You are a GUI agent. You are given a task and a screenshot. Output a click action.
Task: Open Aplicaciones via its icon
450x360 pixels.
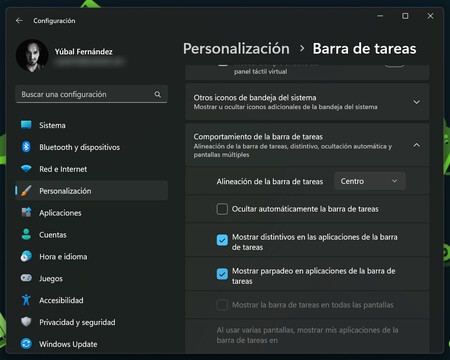(x=26, y=212)
